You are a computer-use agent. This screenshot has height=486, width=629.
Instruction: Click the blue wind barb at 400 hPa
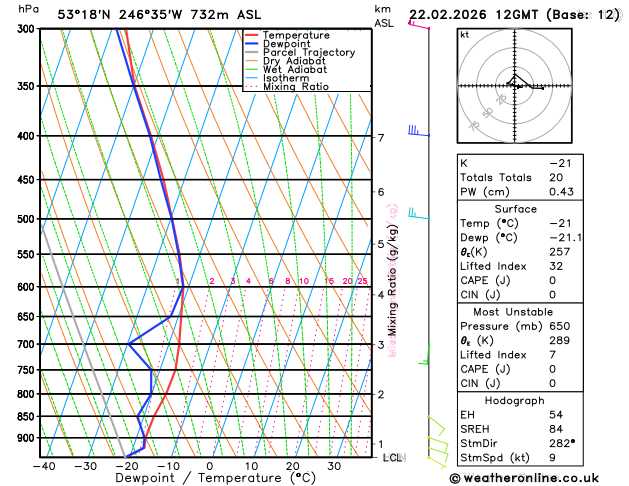418,131
